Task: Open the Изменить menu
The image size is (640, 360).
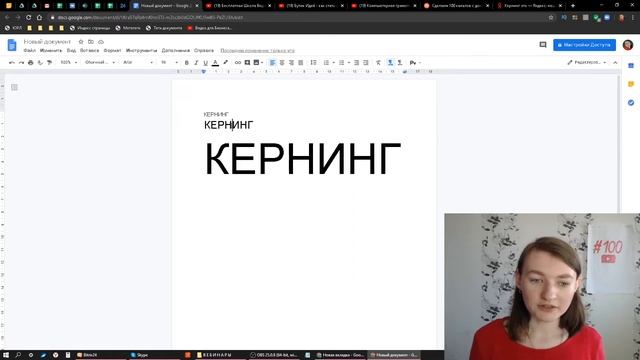Action: click(51, 51)
